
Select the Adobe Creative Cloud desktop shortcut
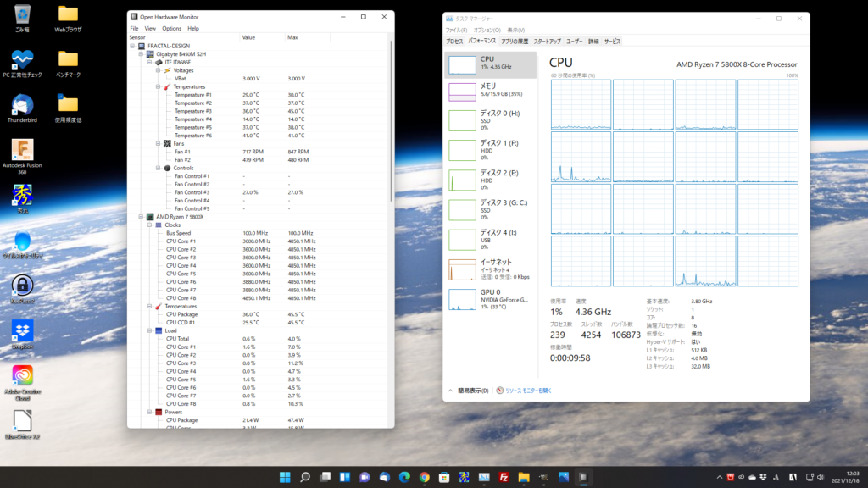[22, 383]
